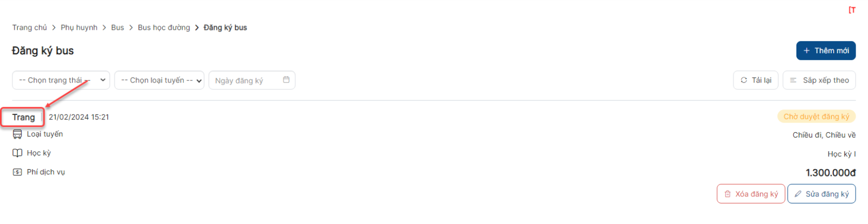The width and height of the screenshot is (868, 224).
Task: Click the plus icon in Thêm mới
Action: coord(807,50)
